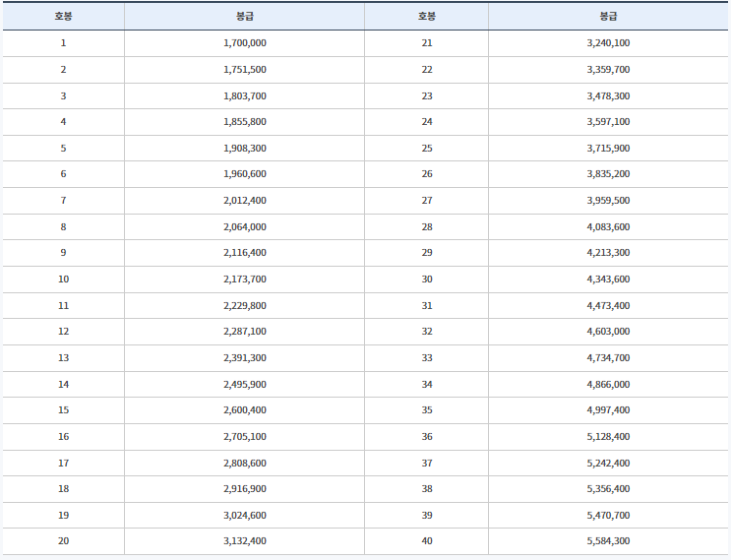Select salary value 4,603,000

tap(608, 332)
